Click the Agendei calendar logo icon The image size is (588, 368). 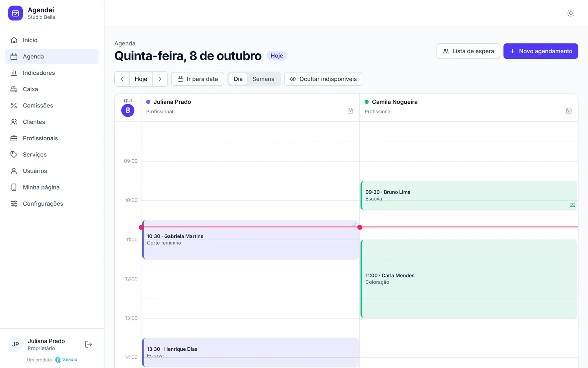(x=15, y=13)
